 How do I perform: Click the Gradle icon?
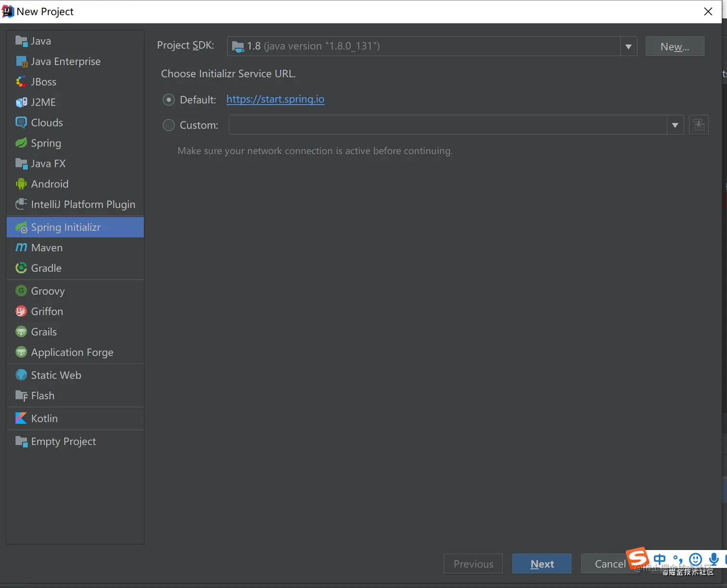coord(21,268)
